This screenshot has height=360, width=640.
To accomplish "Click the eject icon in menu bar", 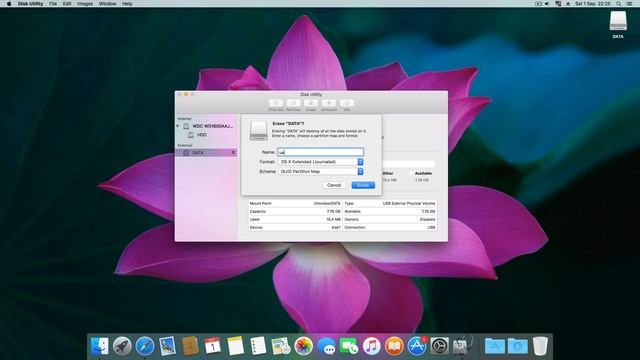I will [568, 4].
